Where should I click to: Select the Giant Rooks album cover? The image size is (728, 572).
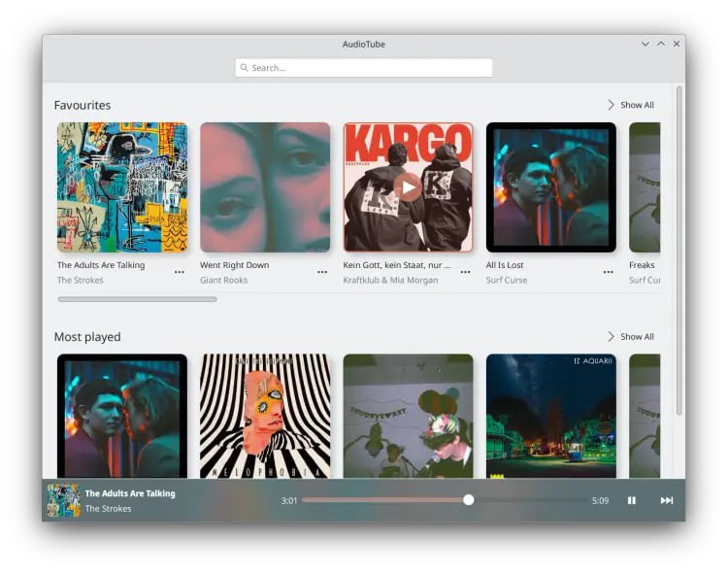265,187
